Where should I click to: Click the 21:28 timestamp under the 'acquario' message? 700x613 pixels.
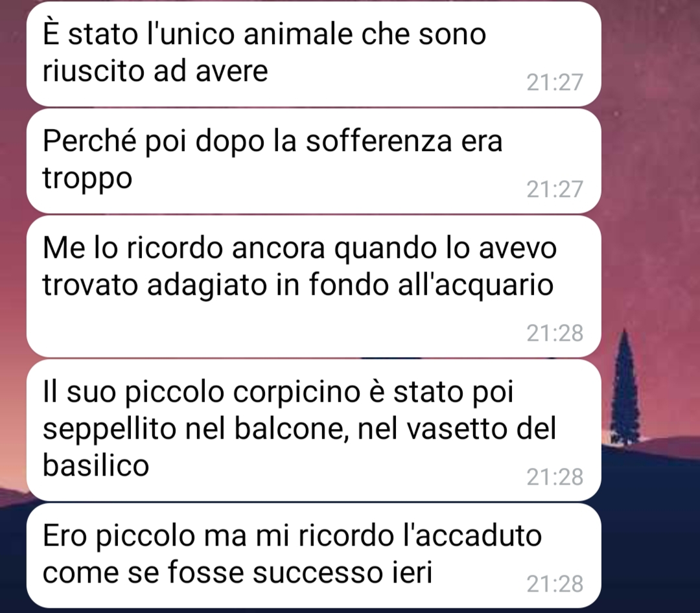pyautogui.click(x=555, y=333)
